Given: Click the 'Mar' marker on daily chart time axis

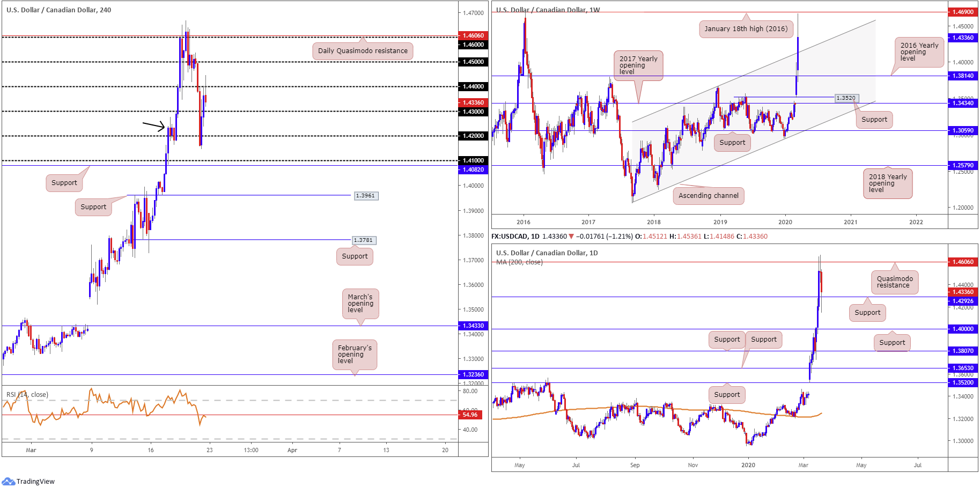Looking at the screenshot, I should (803, 465).
